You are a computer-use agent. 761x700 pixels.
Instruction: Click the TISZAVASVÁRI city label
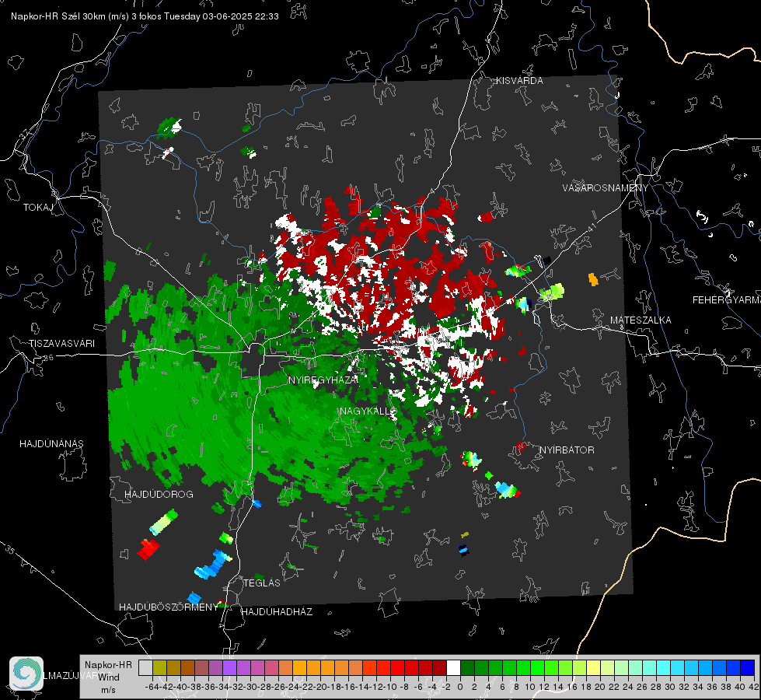tap(61, 344)
